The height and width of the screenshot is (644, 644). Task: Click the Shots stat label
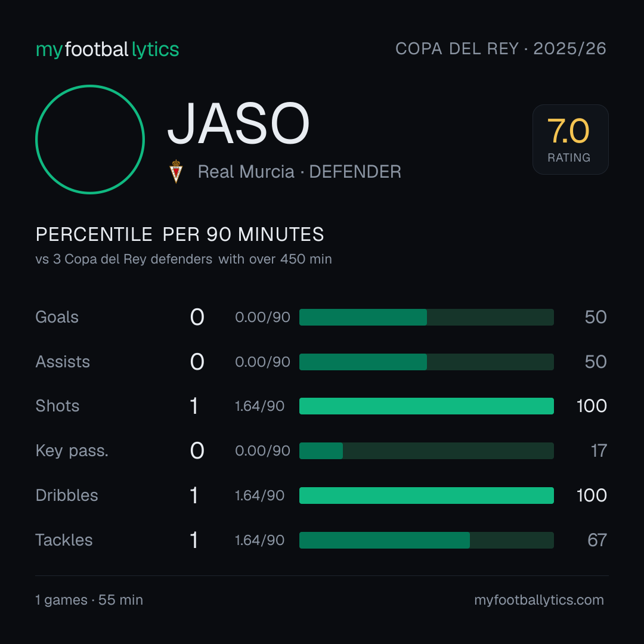tap(57, 406)
